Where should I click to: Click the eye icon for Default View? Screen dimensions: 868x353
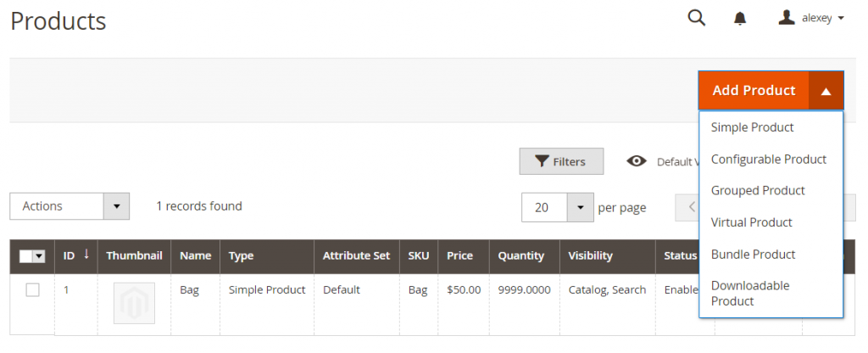pyautogui.click(x=637, y=161)
